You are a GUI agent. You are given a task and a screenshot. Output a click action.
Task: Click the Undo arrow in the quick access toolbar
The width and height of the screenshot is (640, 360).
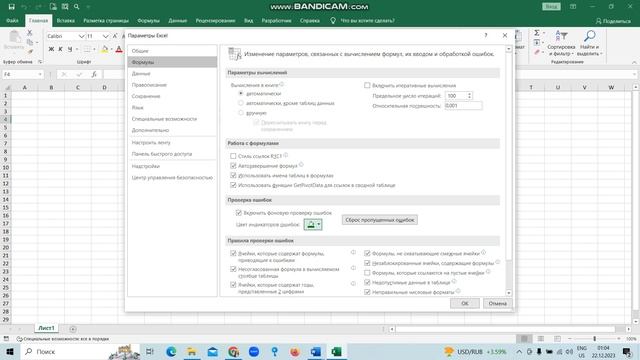tap(24, 7)
